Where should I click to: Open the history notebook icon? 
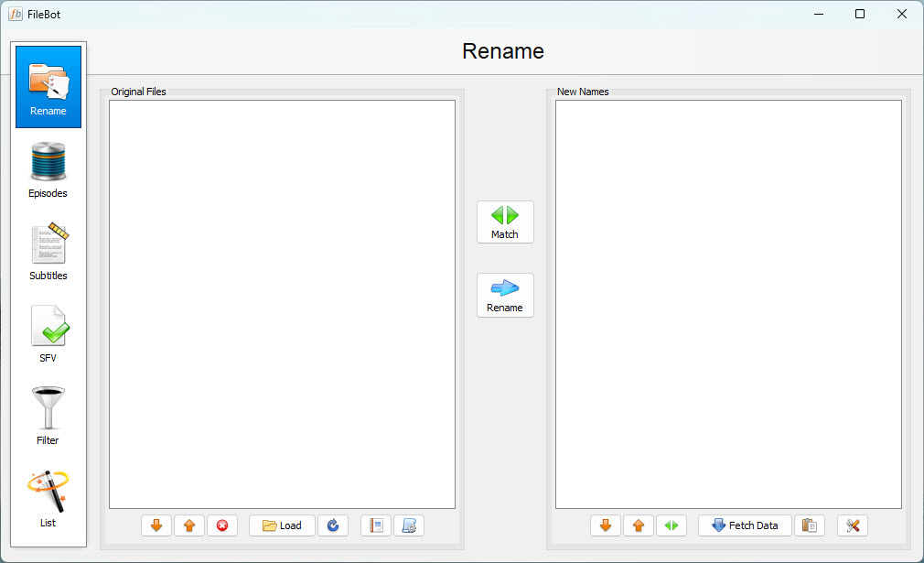[x=376, y=525]
